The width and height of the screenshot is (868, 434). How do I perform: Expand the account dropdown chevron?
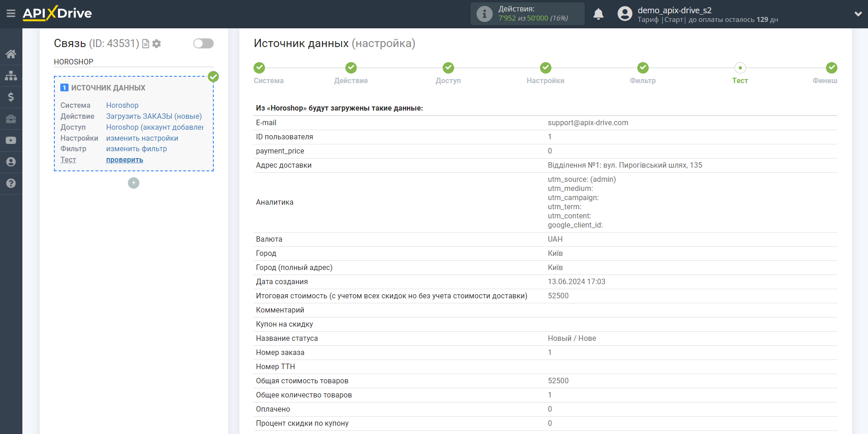tap(858, 14)
